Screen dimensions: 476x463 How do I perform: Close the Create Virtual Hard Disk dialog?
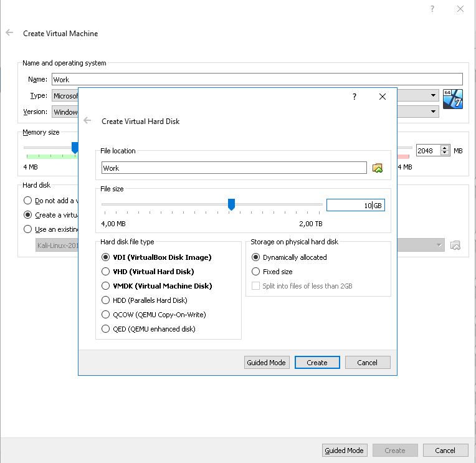(383, 97)
